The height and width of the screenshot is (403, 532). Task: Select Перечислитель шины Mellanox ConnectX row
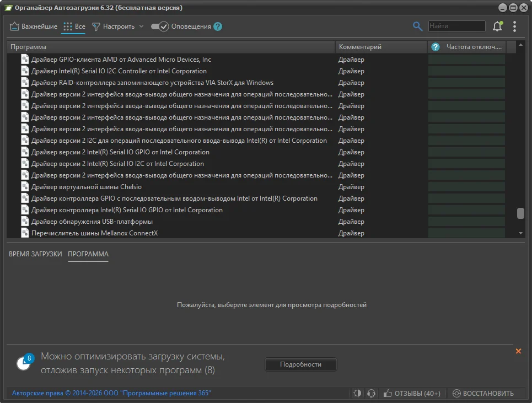pyautogui.click(x=256, y=233)
